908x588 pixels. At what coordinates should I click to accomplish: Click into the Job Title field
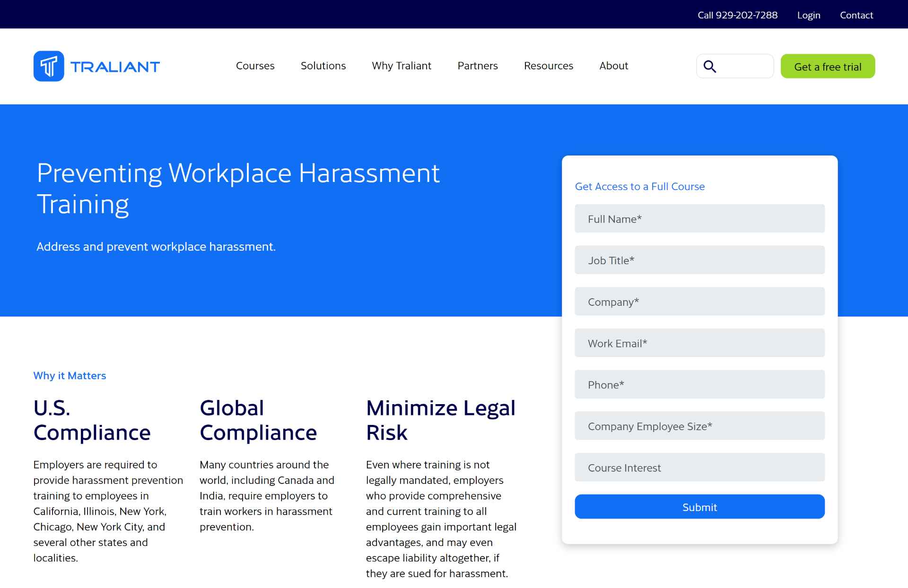699,260
